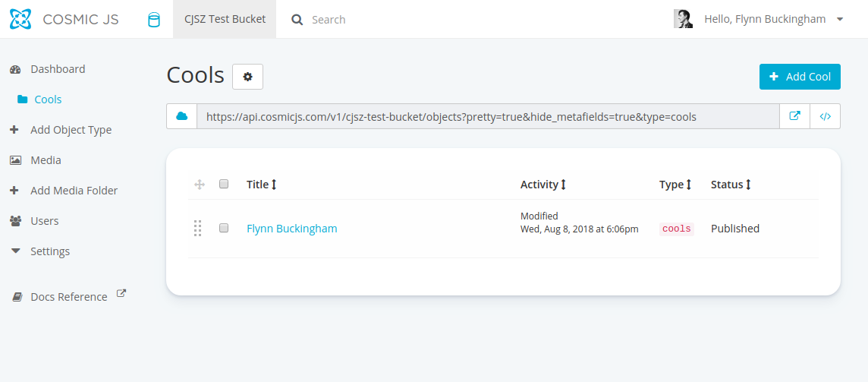Check the Flynn Buckingham row checkbox
The width and height of the screenshot is (868, 382).
tap(224, 228)
